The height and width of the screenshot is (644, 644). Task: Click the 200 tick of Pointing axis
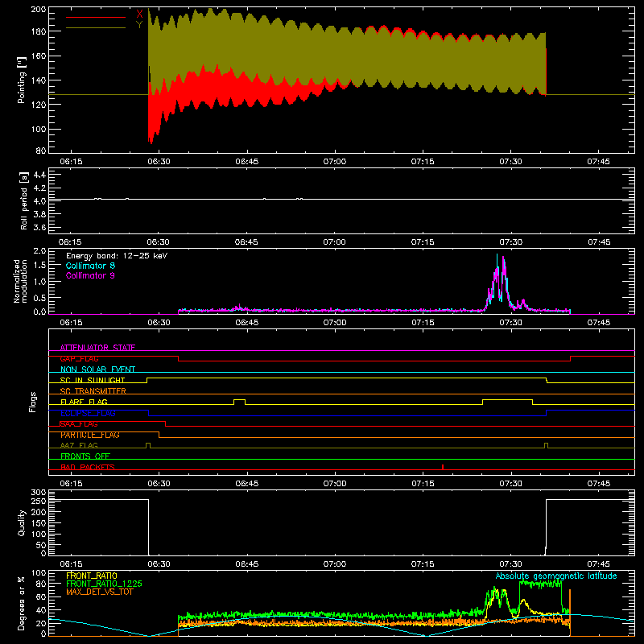point(38,9)
